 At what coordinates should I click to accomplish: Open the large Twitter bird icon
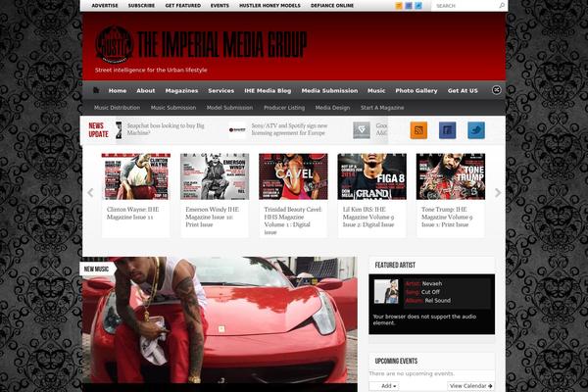click(x=476, y=130)
